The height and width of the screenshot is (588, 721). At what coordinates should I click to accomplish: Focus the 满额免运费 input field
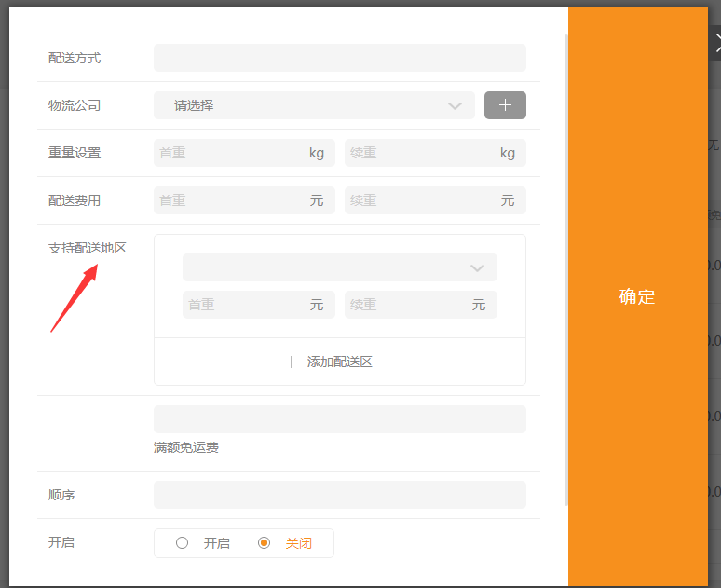(x=339, y=419)
